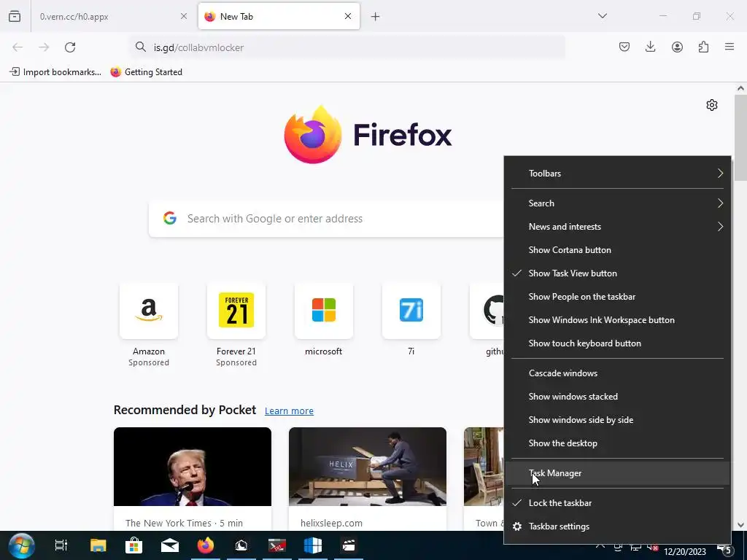Click the 12/20/2023 taskbar date
The image size is (747, 560).
pyautogui.click(x=684, y=551)
